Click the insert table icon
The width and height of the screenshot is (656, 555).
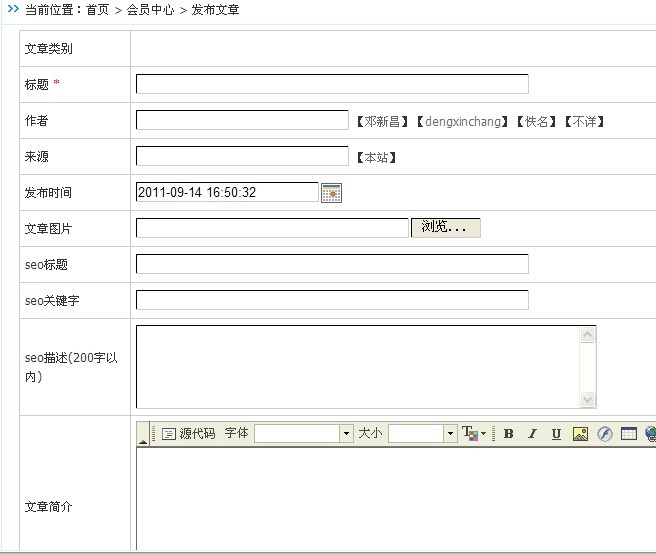tap(629, 434)
